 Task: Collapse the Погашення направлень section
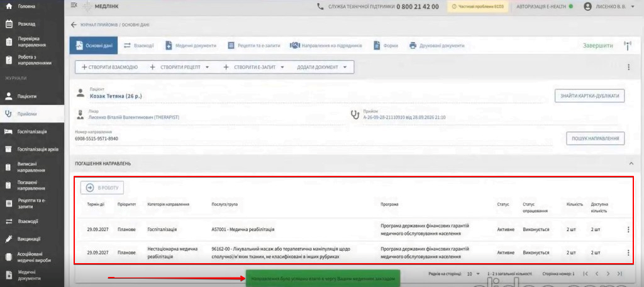click(x=631, y=163)
